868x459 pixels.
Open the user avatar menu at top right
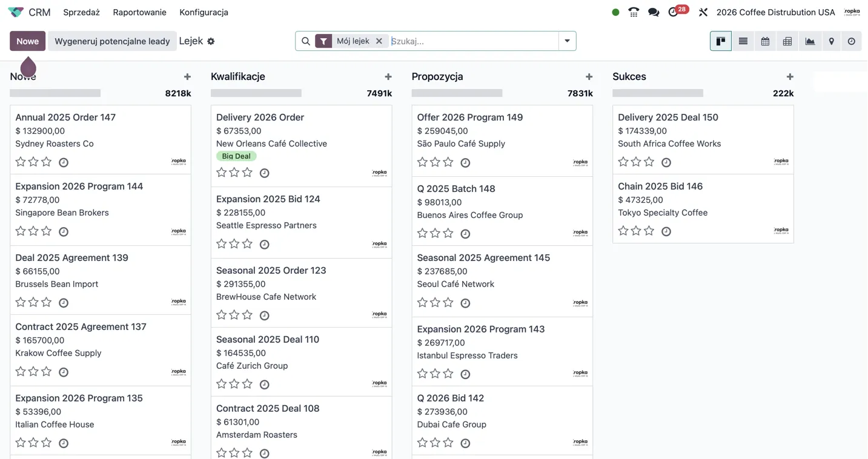852,12
